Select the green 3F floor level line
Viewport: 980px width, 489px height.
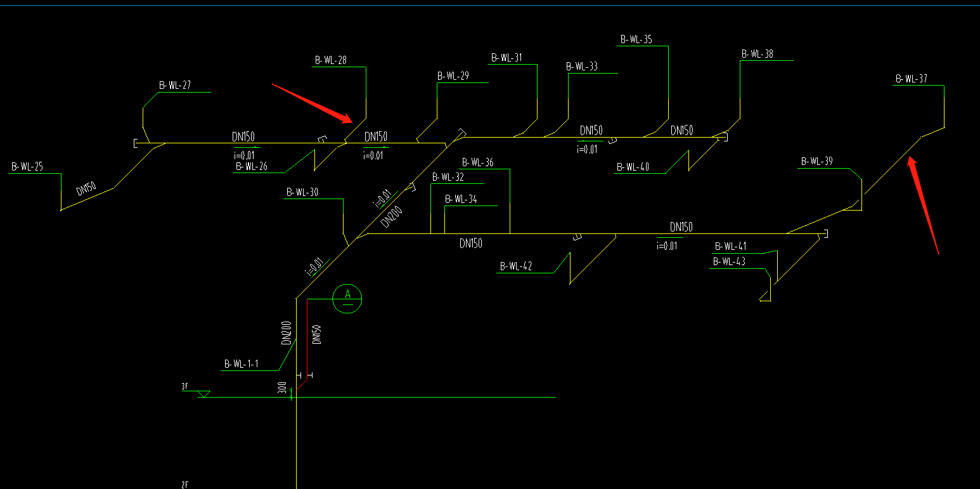(x=377, y=398)
